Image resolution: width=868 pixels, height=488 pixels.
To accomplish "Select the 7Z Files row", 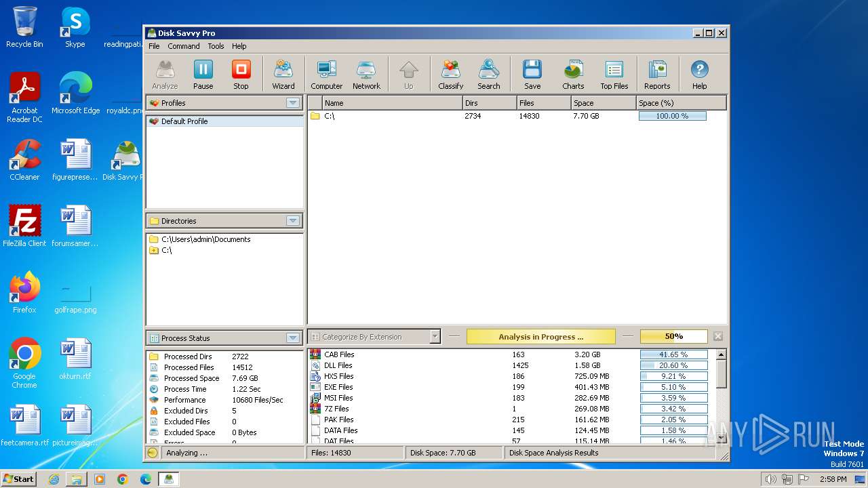I will click(512, 409).
